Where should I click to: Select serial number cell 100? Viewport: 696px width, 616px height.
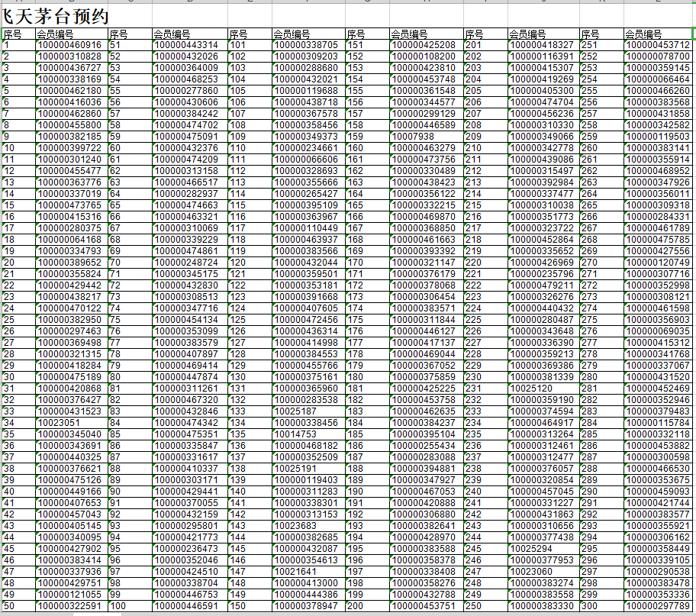(x=129, y=606)
